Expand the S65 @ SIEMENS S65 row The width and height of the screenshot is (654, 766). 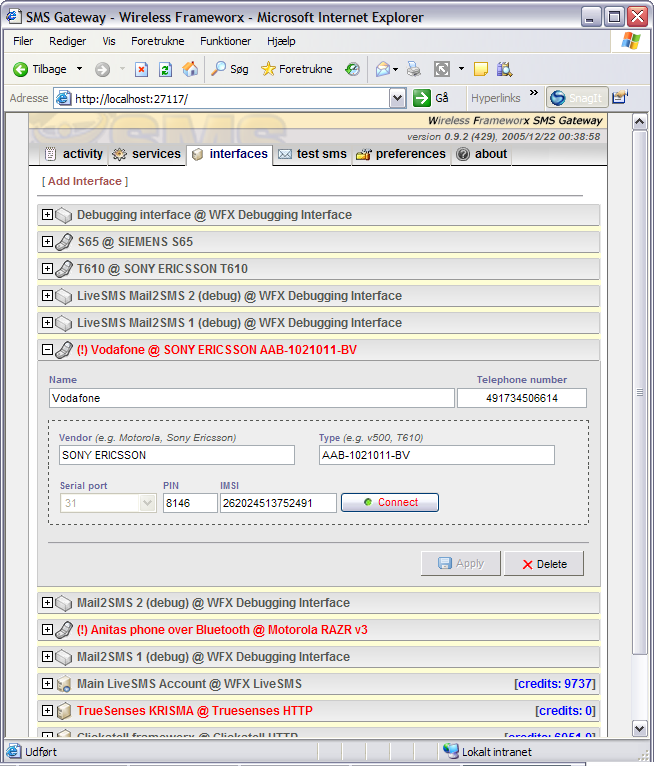tap(47, 241)
